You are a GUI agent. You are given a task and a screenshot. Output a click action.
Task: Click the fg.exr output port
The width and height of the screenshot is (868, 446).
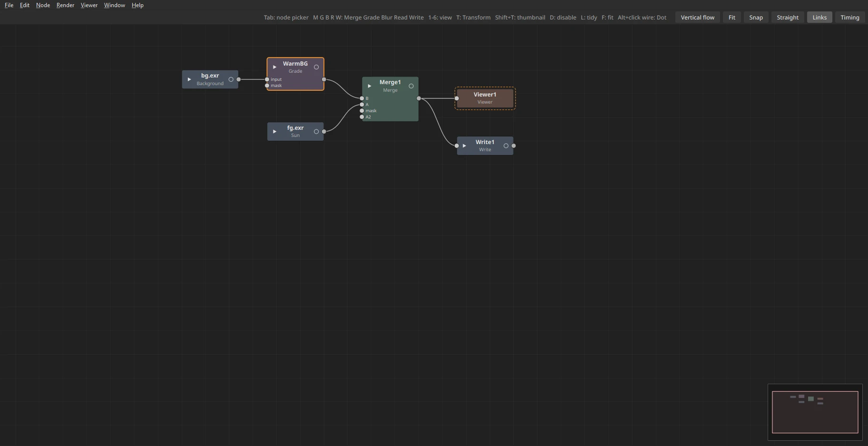point(324,132)
